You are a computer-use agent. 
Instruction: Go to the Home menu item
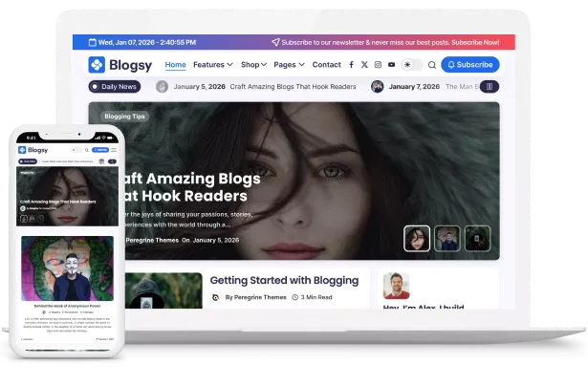(175, 65)
